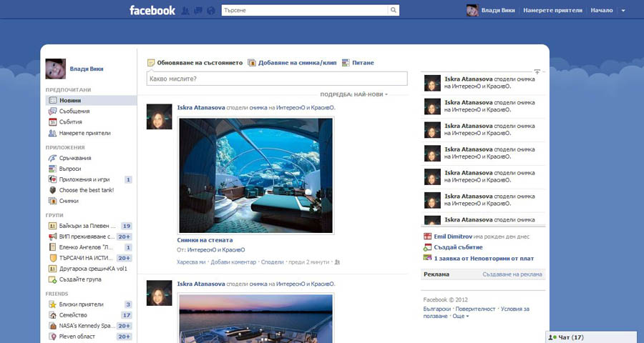
Task: Open Emil Dimitrov birthday link
Action: pos(453,237)
